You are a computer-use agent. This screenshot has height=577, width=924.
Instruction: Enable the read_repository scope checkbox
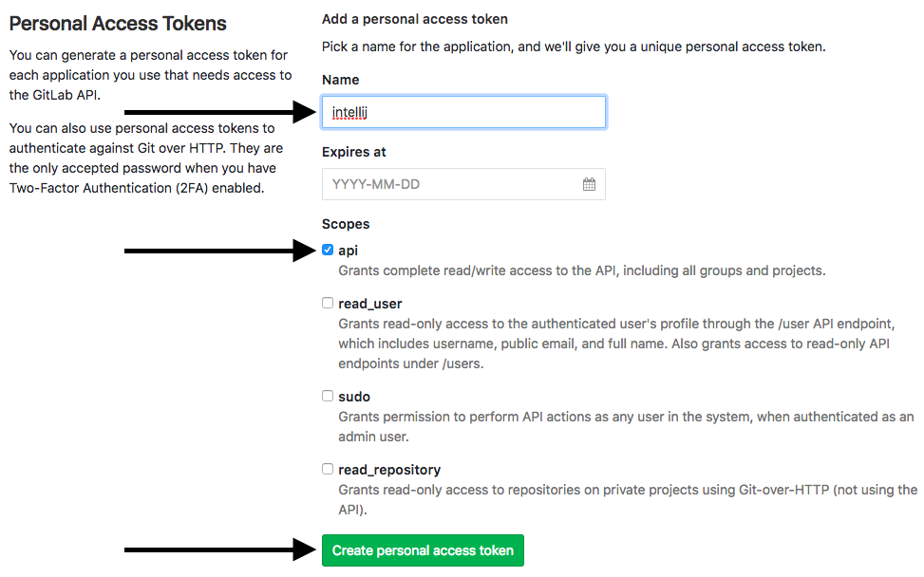(x=328, y=469)
